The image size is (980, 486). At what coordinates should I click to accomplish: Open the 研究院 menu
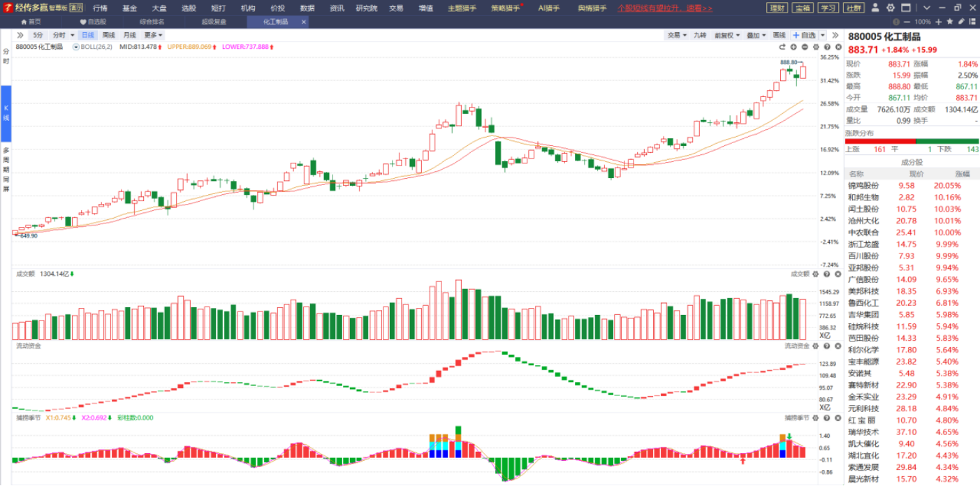pos(366,8)
